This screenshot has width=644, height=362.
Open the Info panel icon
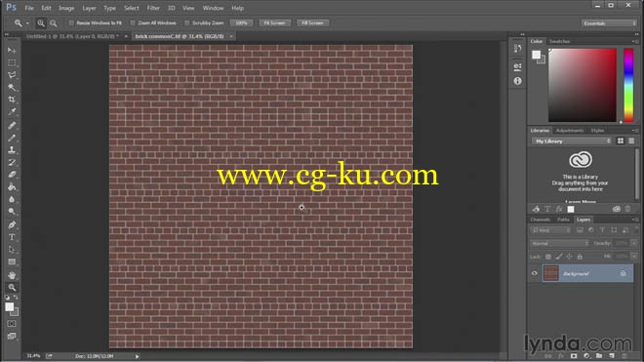coord(517,81)
